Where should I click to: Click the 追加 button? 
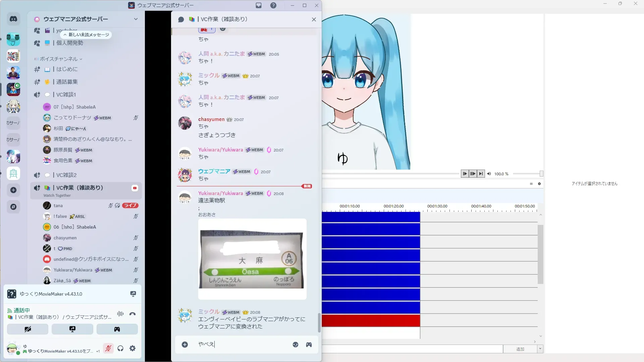(520, 349)
